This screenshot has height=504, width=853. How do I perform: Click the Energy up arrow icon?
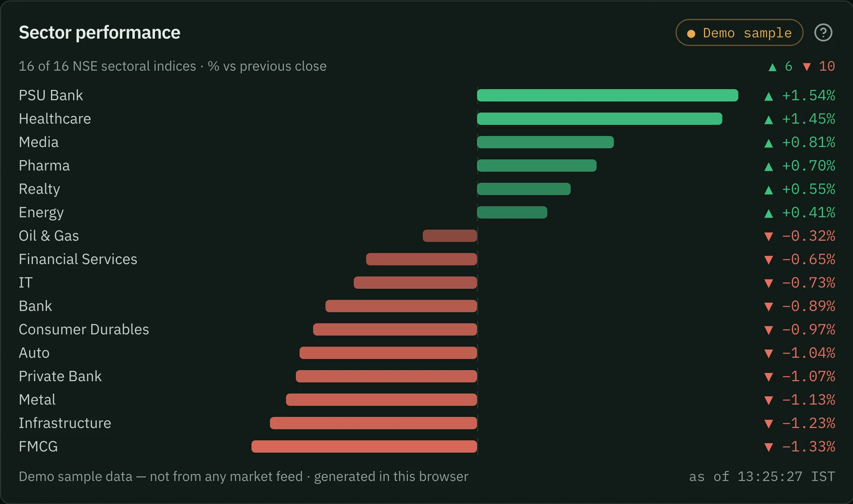pyautogui.click(x=768, y=213)
